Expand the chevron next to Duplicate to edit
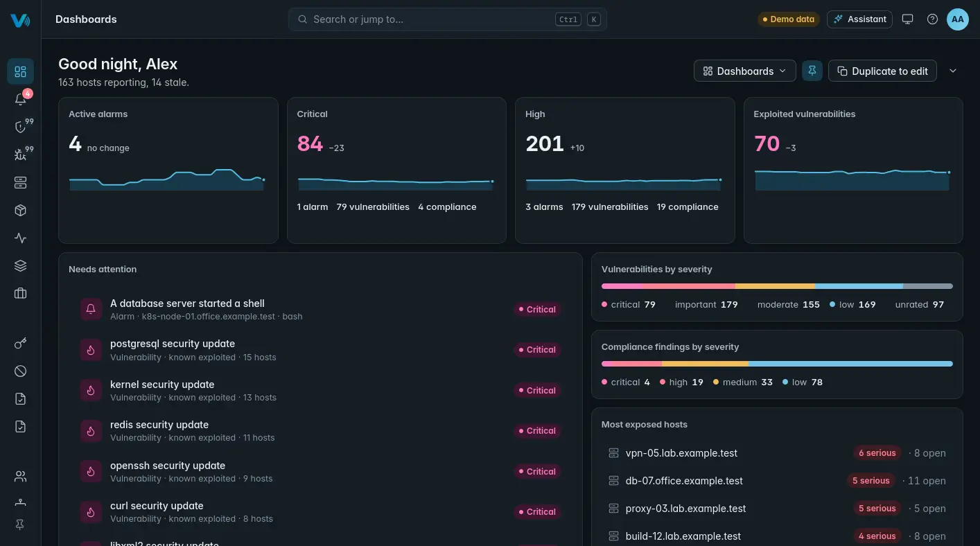The image size is (980, 546). (x=953, y=71)
